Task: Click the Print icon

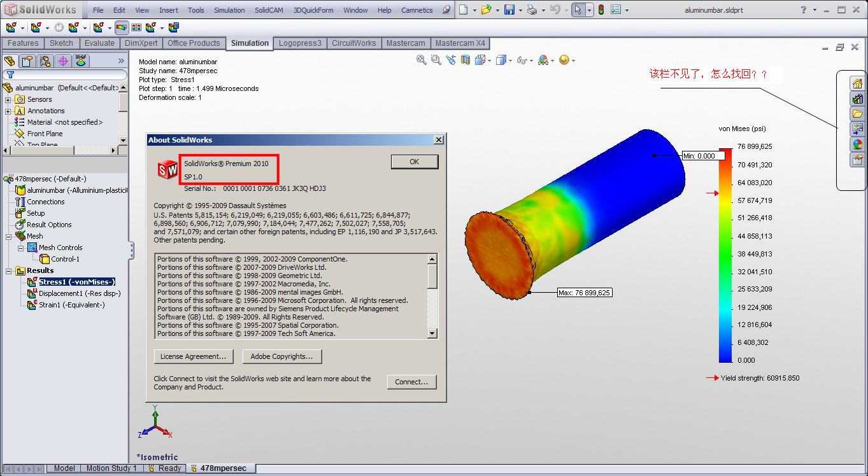Action: pyautogui.click(x=532, y=10)
